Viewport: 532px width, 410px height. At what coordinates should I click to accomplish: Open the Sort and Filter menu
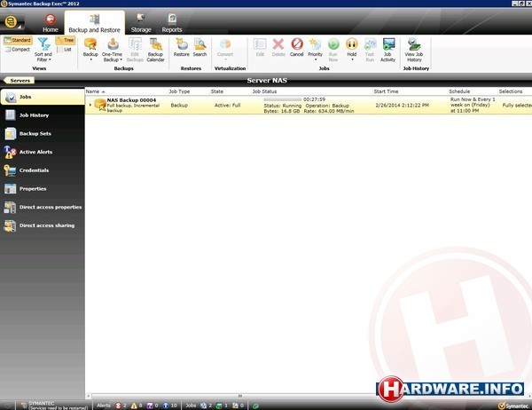(x=43, y=50)
